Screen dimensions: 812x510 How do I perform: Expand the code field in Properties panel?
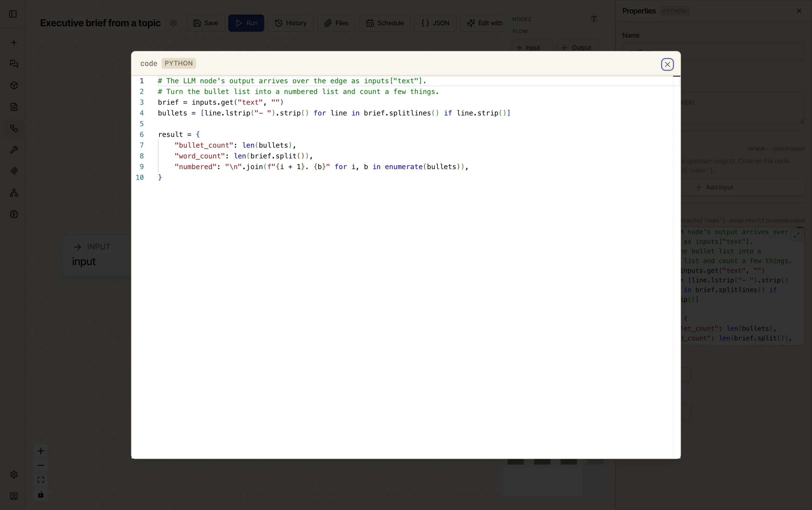(x=796, y=235)
